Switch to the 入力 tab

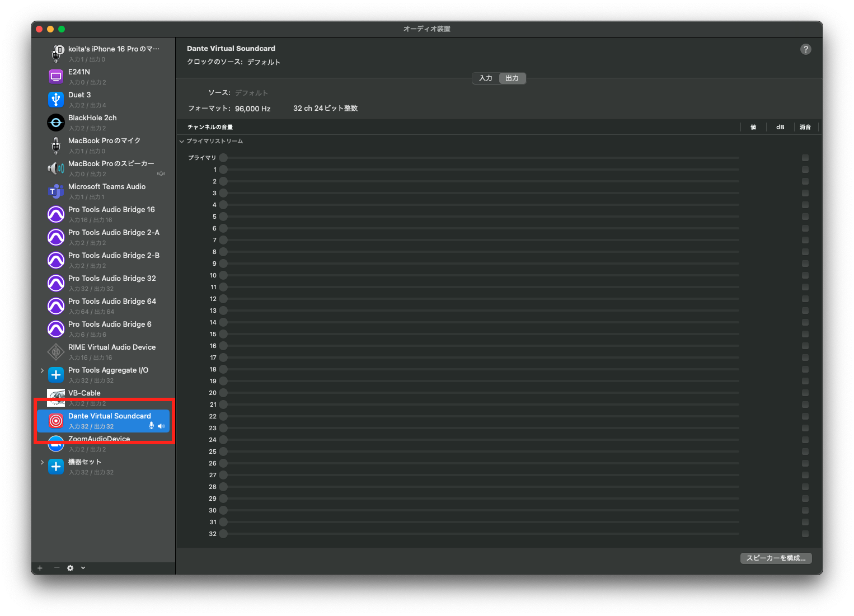tap(485, 78)
